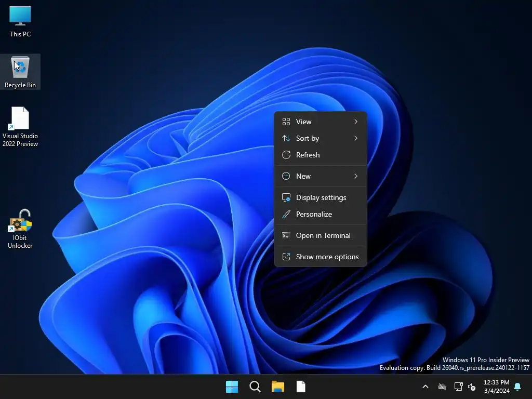
Task: Show hidden icons in system tray
Action: (x=425, y=387)
